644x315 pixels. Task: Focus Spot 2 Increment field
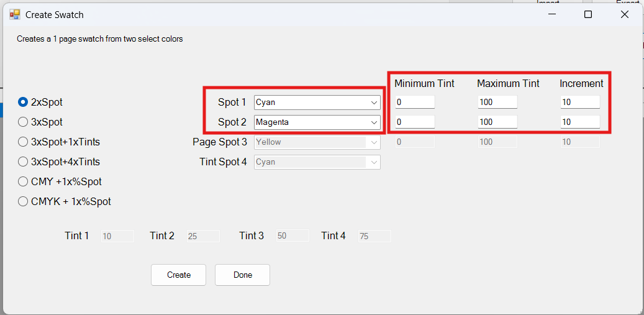coord(580,122)
